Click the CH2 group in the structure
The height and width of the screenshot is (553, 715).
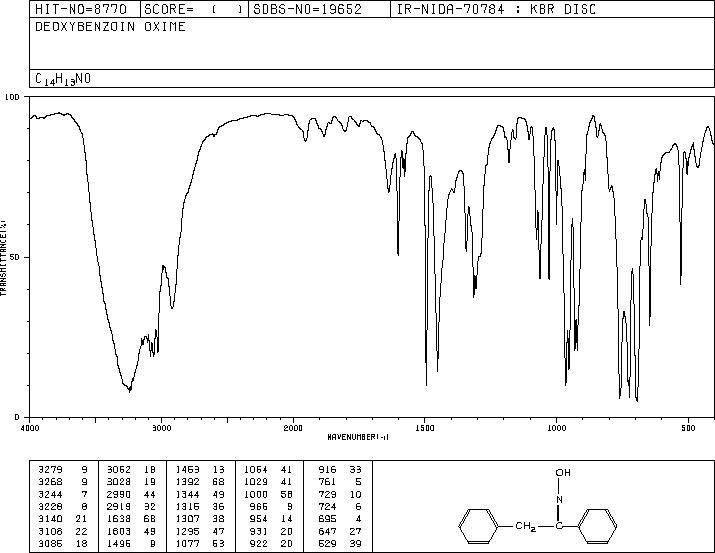(x=525, y=526)
